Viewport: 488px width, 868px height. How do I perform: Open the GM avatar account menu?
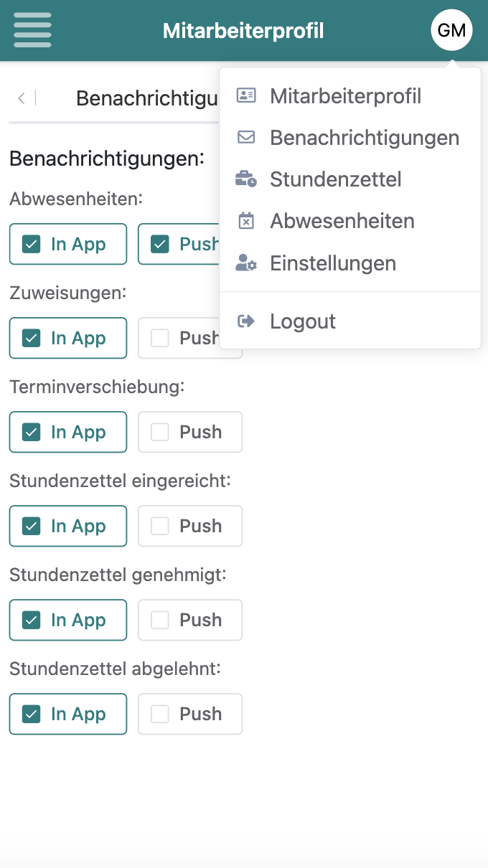[451, 30]
